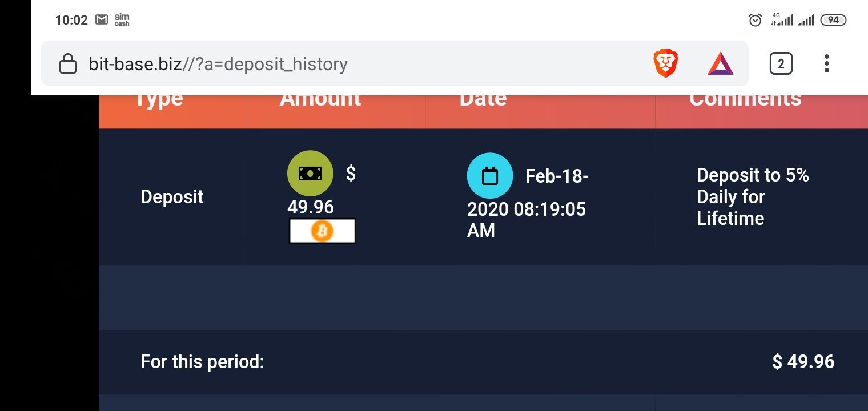The height and width of the screenshot is (411, 868).
Task: Open the browser three-dot menu
Action: (826, 63)
